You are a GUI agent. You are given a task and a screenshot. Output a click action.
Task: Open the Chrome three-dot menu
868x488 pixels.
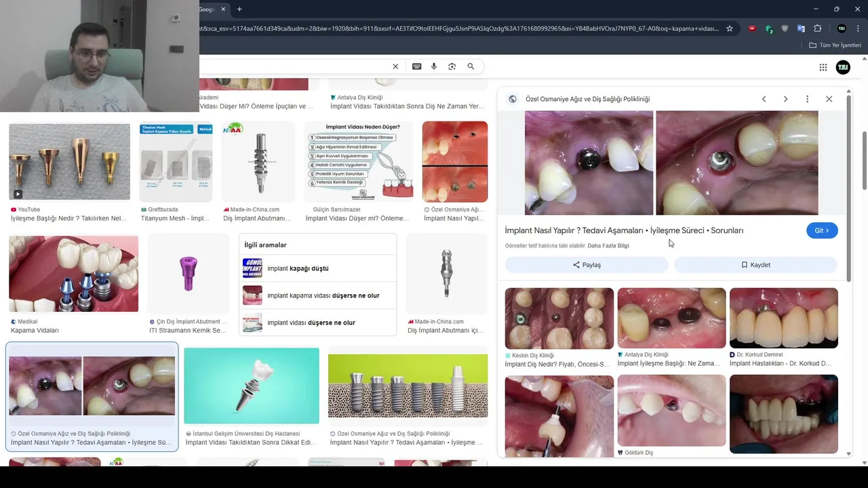click(856, 28)
